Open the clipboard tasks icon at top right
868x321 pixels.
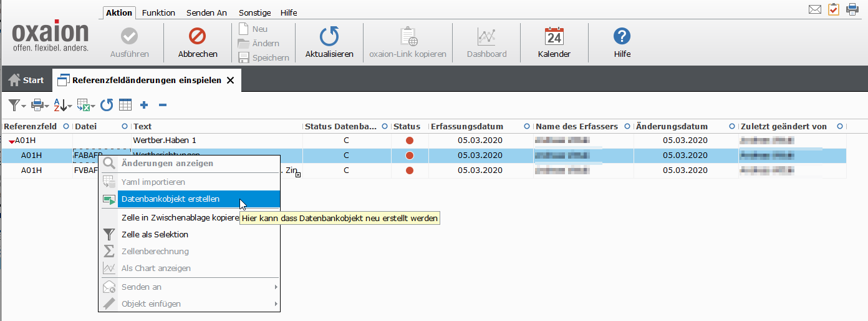click(833, 9)
